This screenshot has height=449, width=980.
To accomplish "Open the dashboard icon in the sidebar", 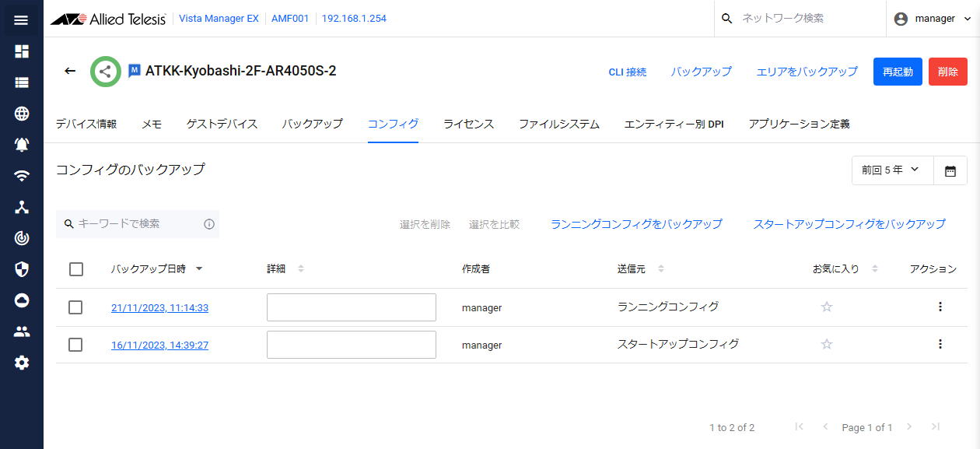I will click(x=22, y=51).
